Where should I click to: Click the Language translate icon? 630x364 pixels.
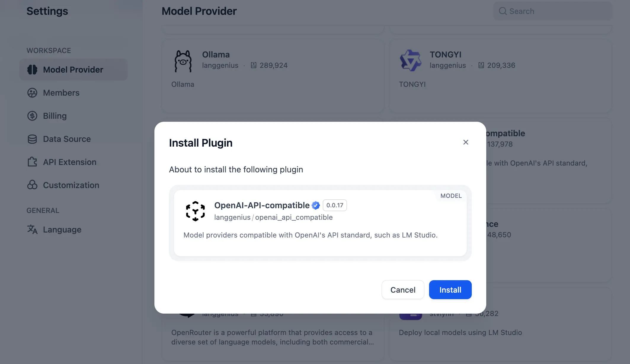[32, 230]
